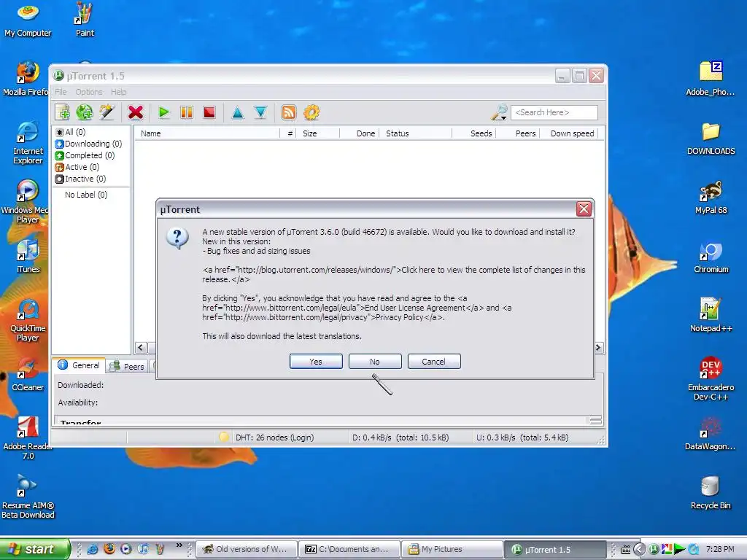Click the My Pictures taskbar button

click(x=452, y=549)
